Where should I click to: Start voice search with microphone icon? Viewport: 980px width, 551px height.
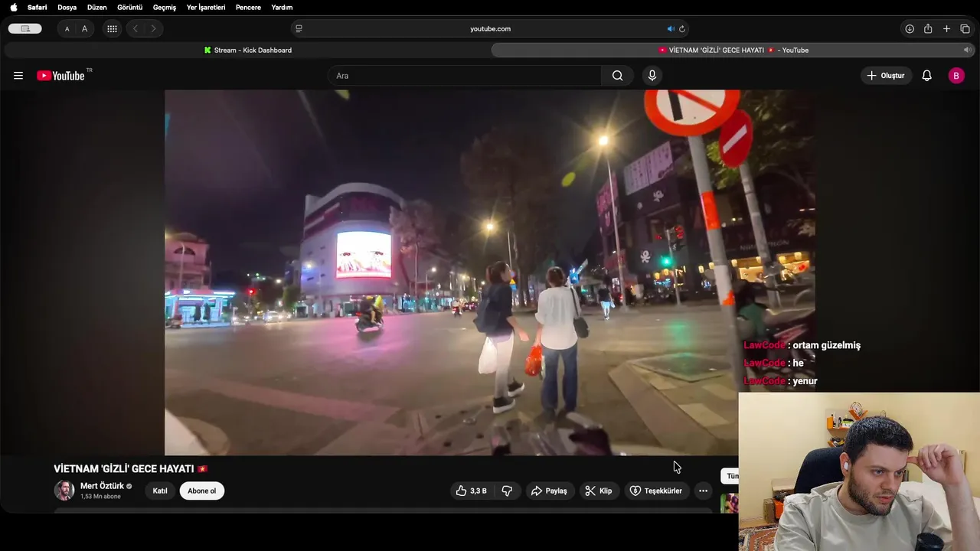652,76
